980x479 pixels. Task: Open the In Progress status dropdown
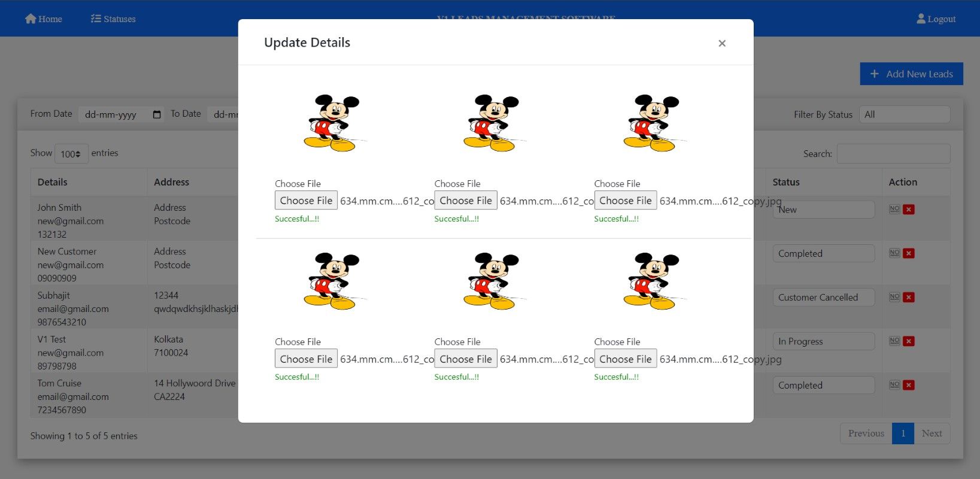pyautogui.click(x=823, y=341)
